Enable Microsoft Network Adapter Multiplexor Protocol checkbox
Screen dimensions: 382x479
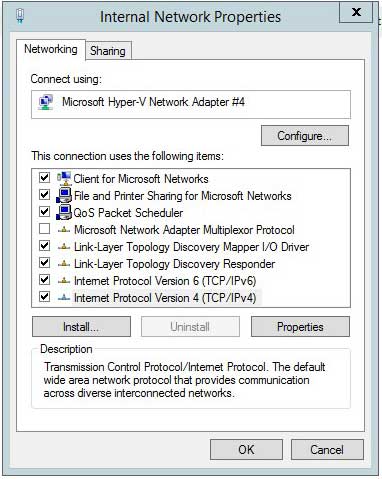[x=44, y=229]
